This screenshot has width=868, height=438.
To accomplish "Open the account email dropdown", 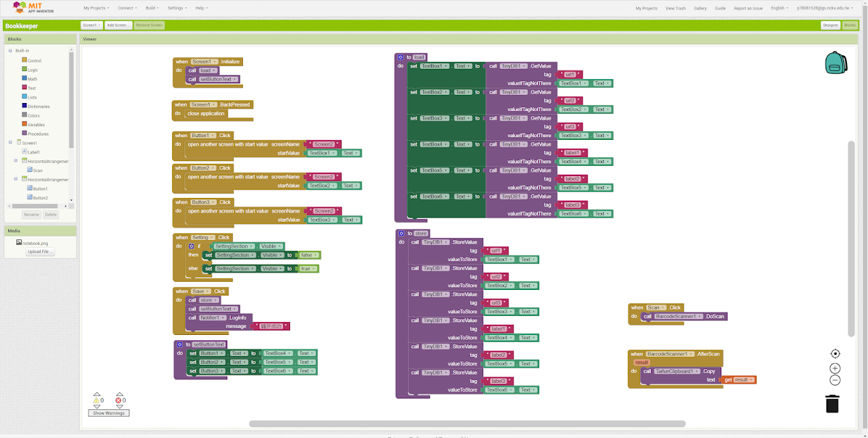I will 824,8.
